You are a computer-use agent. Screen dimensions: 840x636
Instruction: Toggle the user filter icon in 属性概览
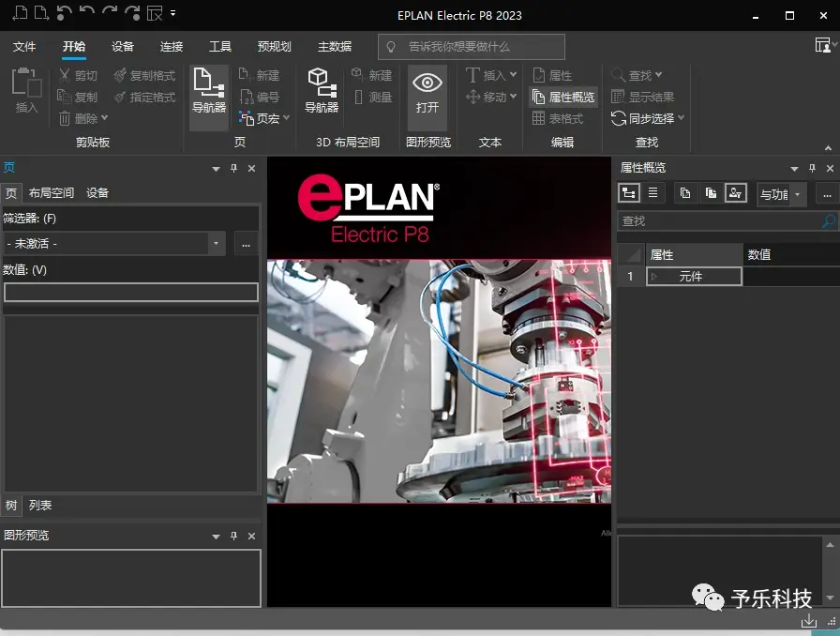point(736,193)
